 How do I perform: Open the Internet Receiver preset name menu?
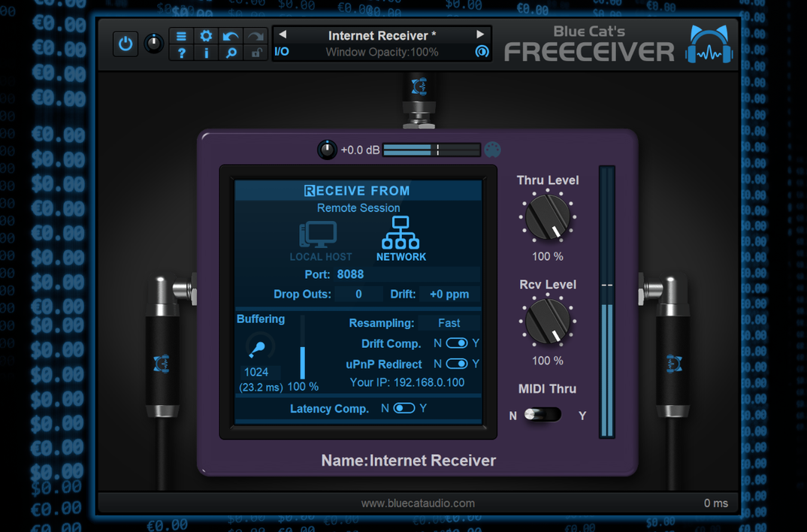[382, 35]
